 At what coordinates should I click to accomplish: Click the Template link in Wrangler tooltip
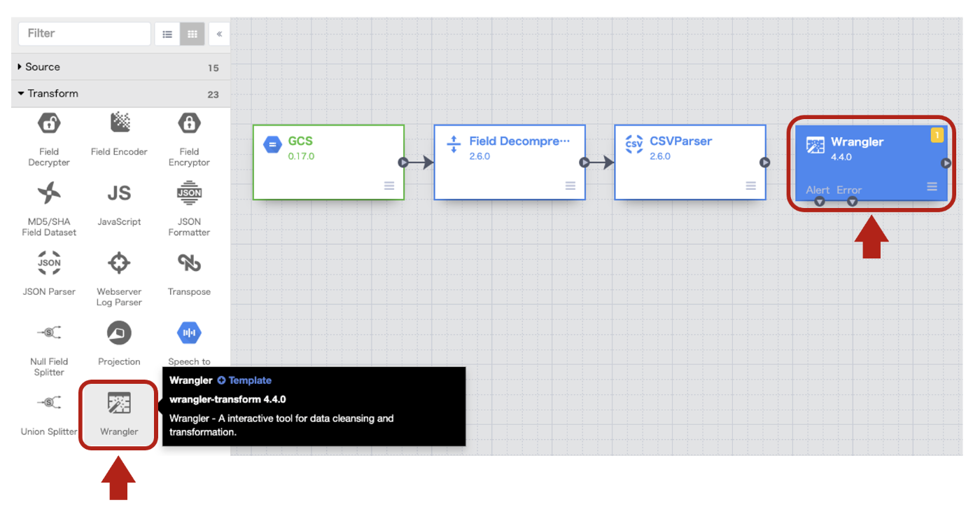coord(244,380)
